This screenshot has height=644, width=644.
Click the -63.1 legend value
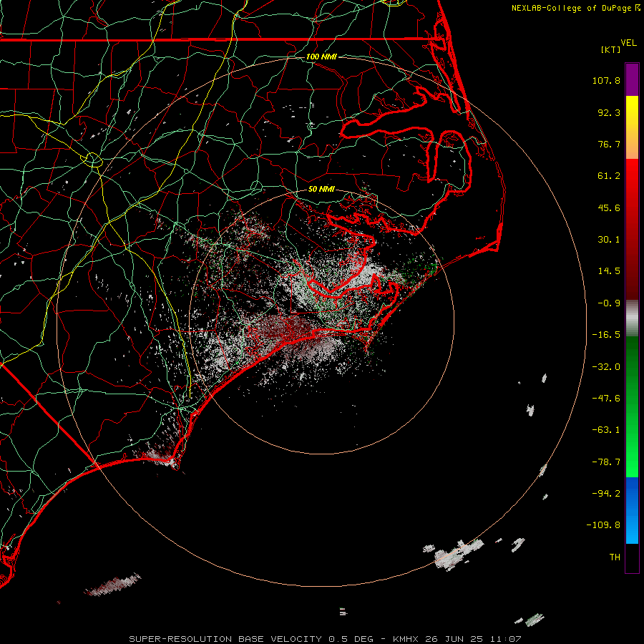[x=606, y=430]
